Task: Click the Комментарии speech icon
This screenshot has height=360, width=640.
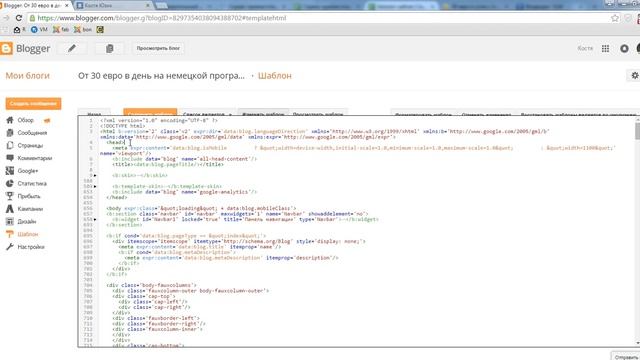Action: [10, 158]
